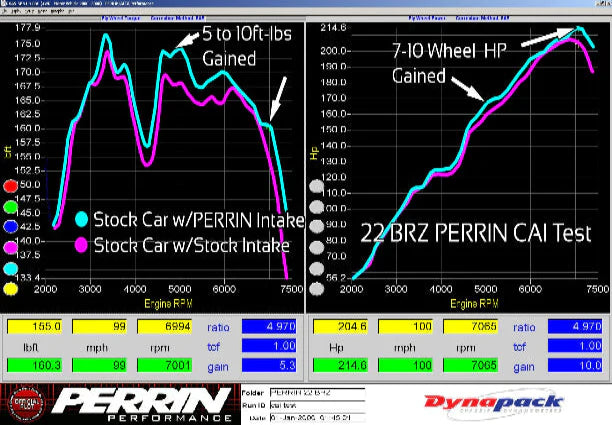Screen dimensions: 612x425
Task: Select the yellow run circle on torque graph
Action: point(11,289)
